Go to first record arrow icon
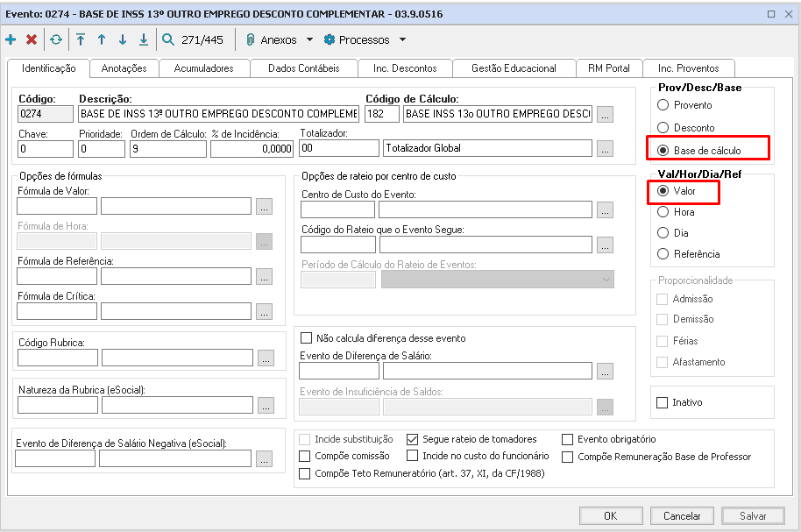The width and height of the screenshot is (801, 532). (x=81, y=39)
